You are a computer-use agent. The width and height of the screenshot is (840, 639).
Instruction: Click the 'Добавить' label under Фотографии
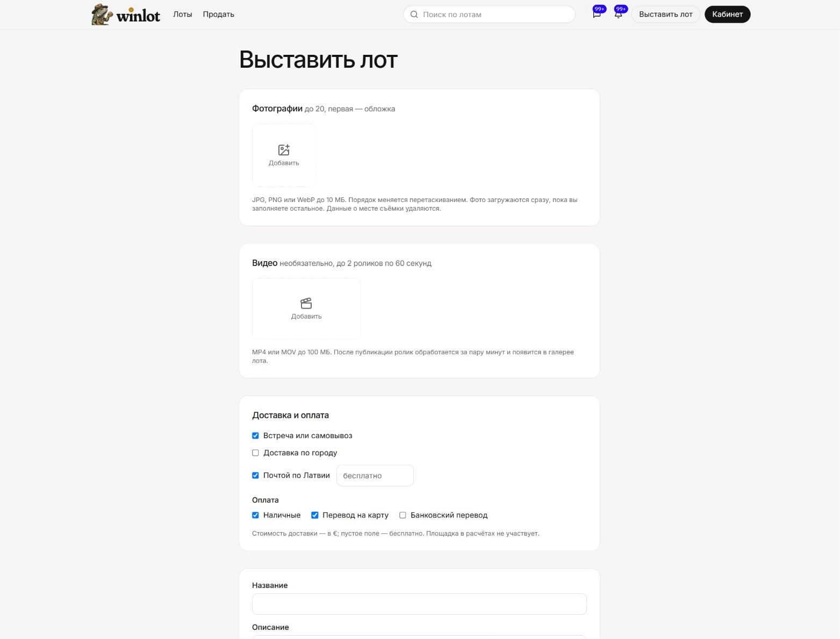click(284, 163)
